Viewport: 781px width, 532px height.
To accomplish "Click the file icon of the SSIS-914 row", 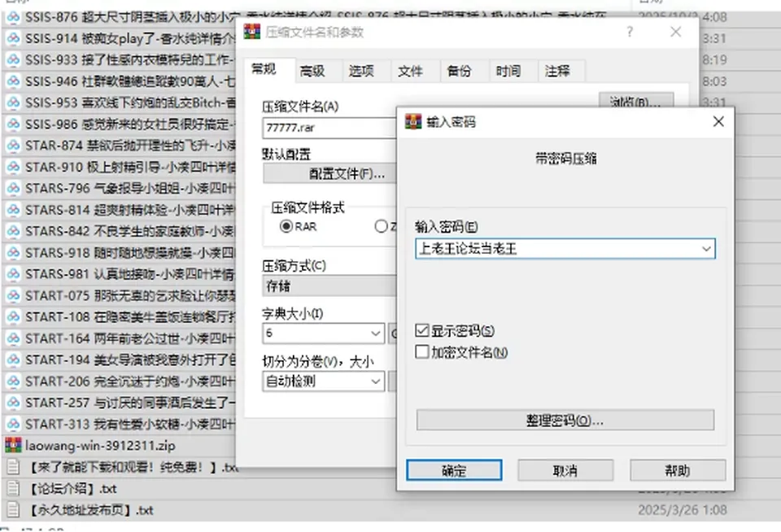I will (x=14, y=38).
